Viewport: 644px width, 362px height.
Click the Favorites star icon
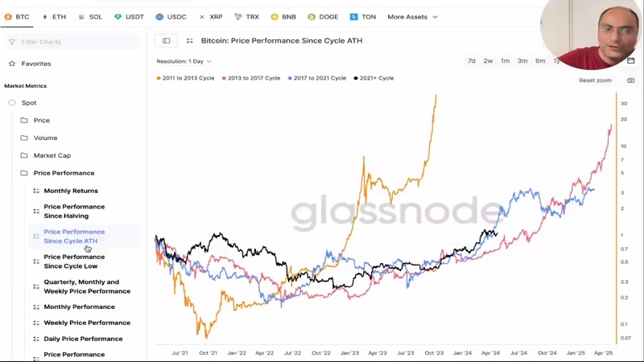pos(12,64)
